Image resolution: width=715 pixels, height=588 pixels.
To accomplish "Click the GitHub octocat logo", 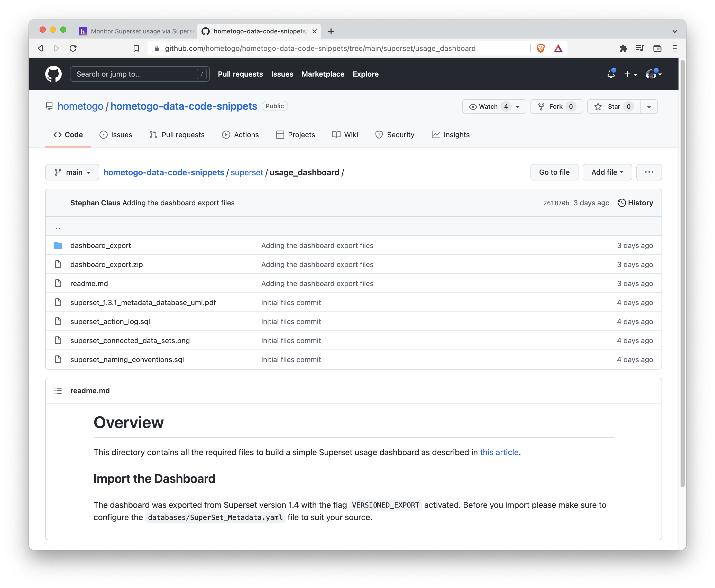I will [53, 74].
